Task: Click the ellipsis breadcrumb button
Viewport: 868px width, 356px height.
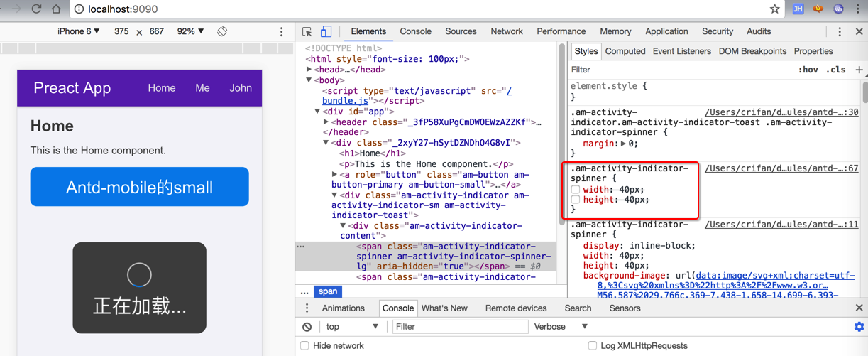Action: click(304, 291)
